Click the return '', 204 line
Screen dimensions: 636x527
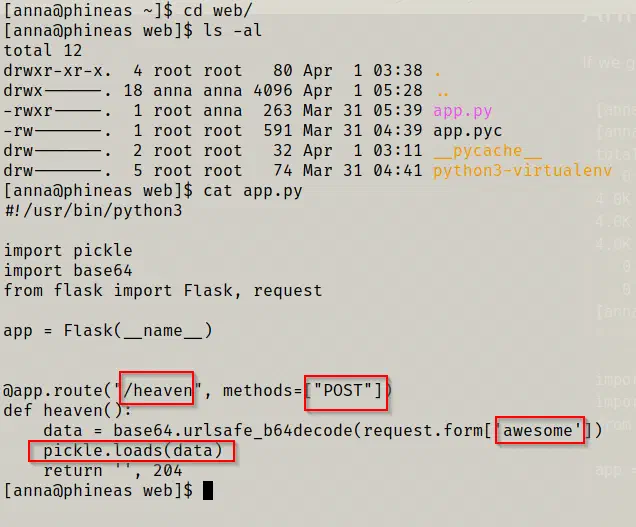pos(113,471)
